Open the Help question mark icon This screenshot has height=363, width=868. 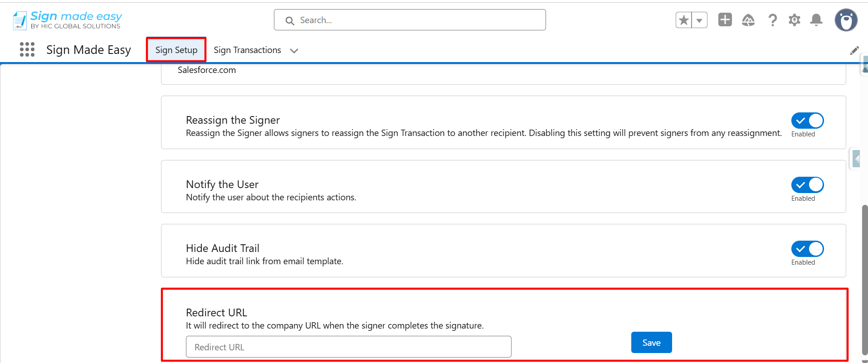(x=772, y=20)
